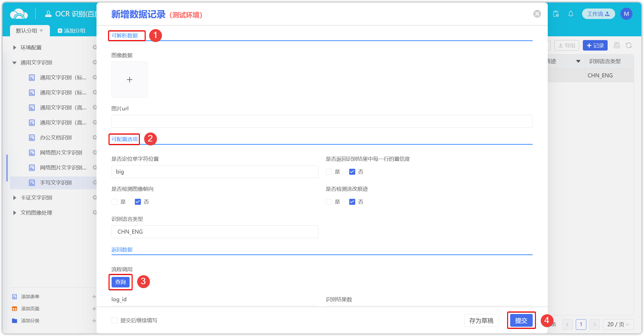
Task: Click the 添加表单 form icon
Action: pos(15,297)
